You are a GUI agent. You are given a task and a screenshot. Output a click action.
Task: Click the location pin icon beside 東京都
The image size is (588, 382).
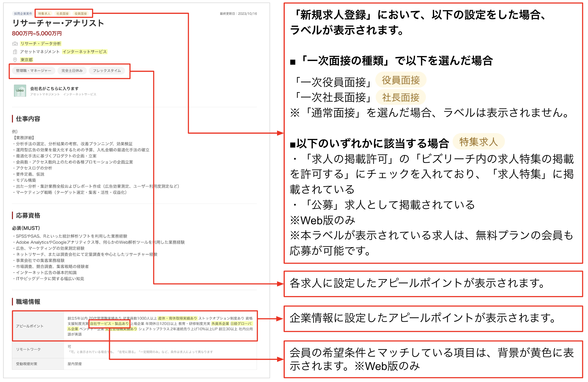(15, 60)
